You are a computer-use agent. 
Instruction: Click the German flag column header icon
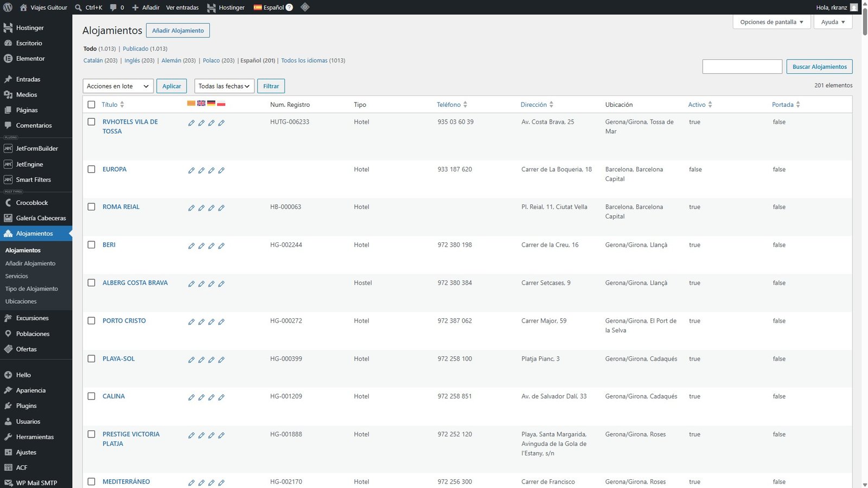click(211, 103)
